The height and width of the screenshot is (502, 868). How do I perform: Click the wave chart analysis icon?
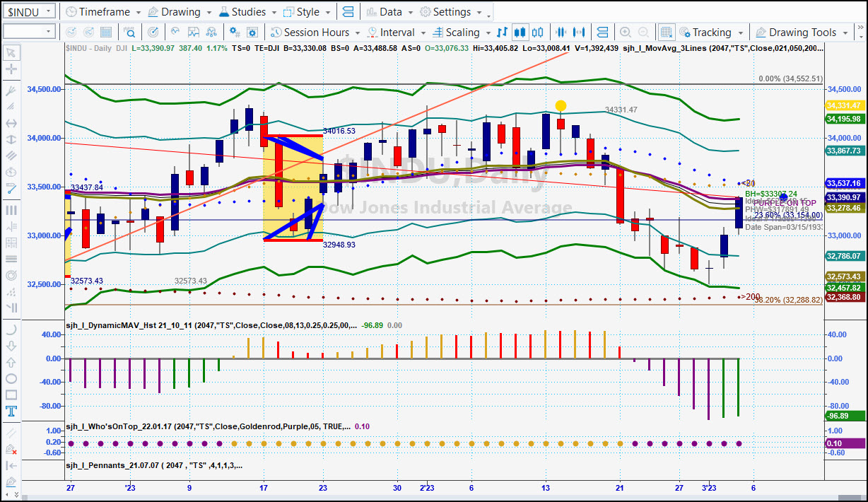(175, 32)
